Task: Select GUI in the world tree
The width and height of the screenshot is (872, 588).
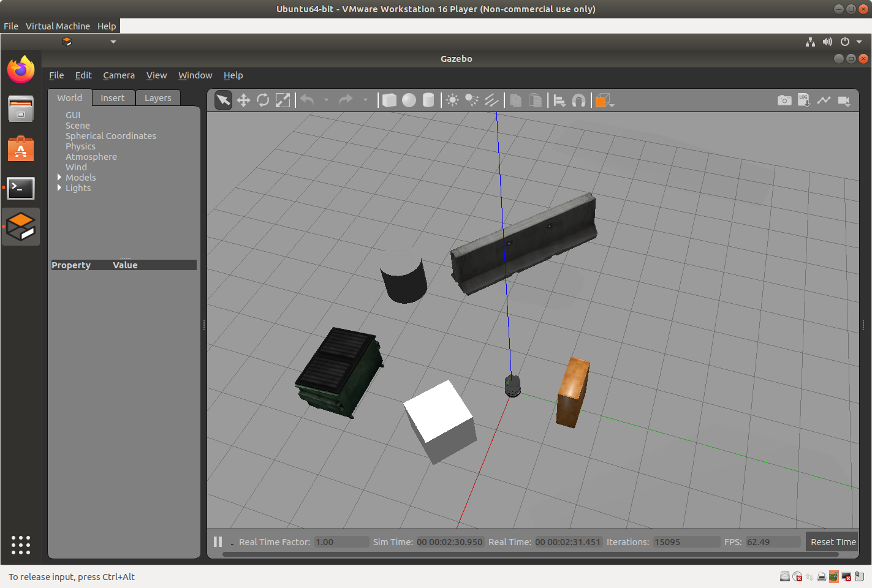Action: [x=73, y=115]
